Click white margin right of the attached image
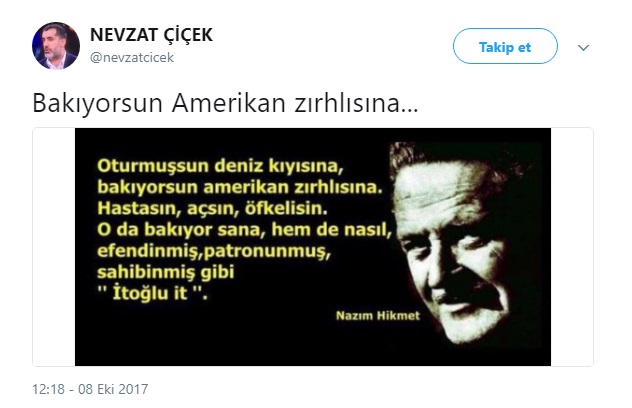The width and height of the screenshot is (632, 408). pyautogui.click(x=572, y=247)
